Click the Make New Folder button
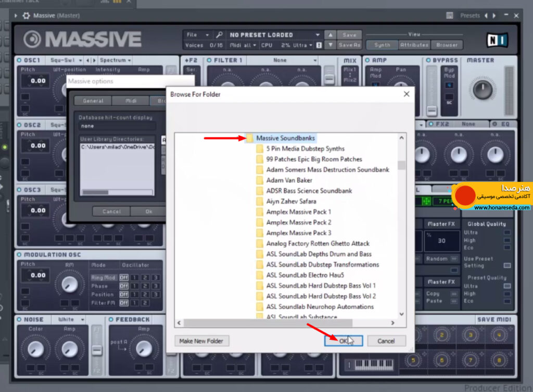This screenshot has height=392, width=533. point(201,341)
